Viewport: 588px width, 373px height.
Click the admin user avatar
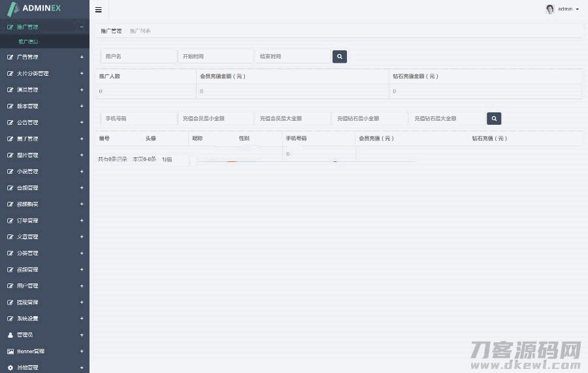click(x=549, y=9)
